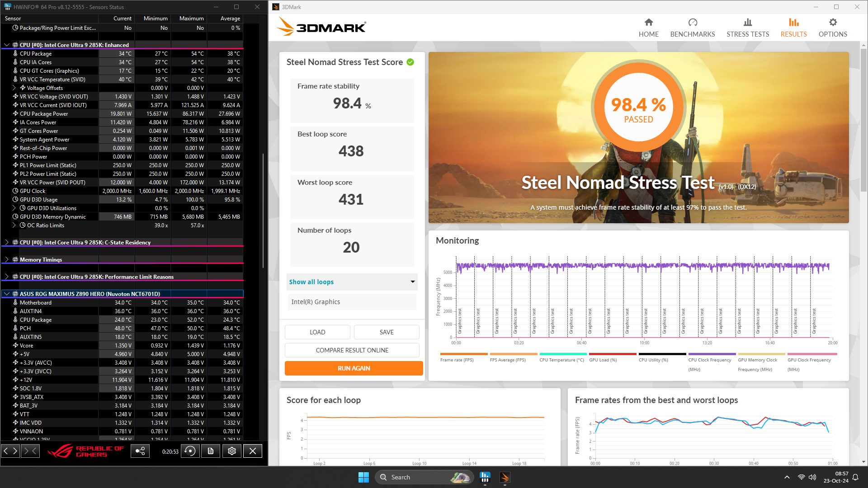Expand the Memory Timings sensor group

(7, 260)
